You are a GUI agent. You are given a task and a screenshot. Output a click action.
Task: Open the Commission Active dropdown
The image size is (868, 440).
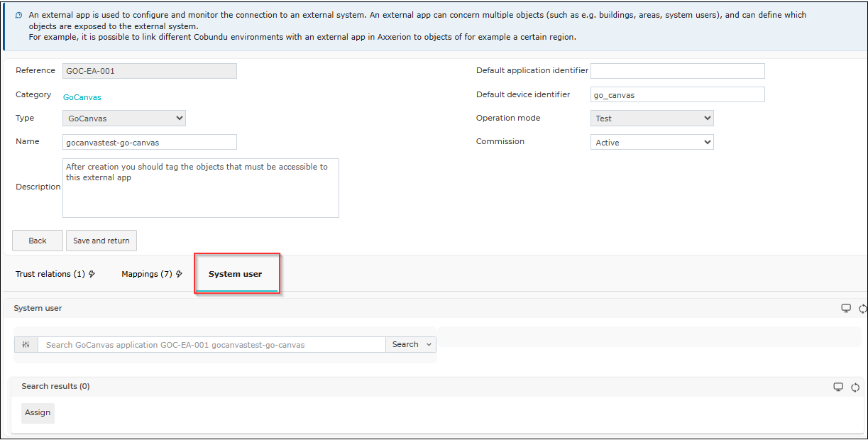tap(652, 143)
